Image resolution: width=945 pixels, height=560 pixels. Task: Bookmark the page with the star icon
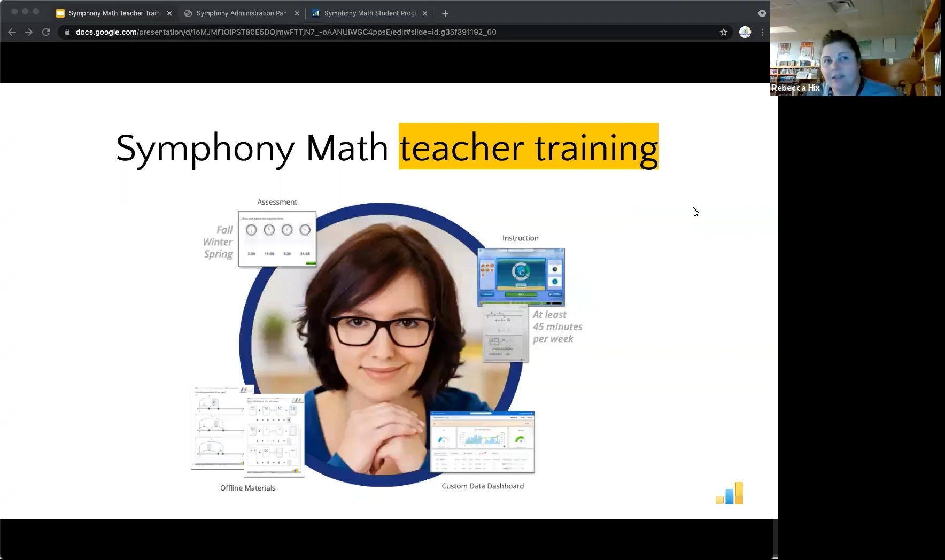tap(723, 32)
